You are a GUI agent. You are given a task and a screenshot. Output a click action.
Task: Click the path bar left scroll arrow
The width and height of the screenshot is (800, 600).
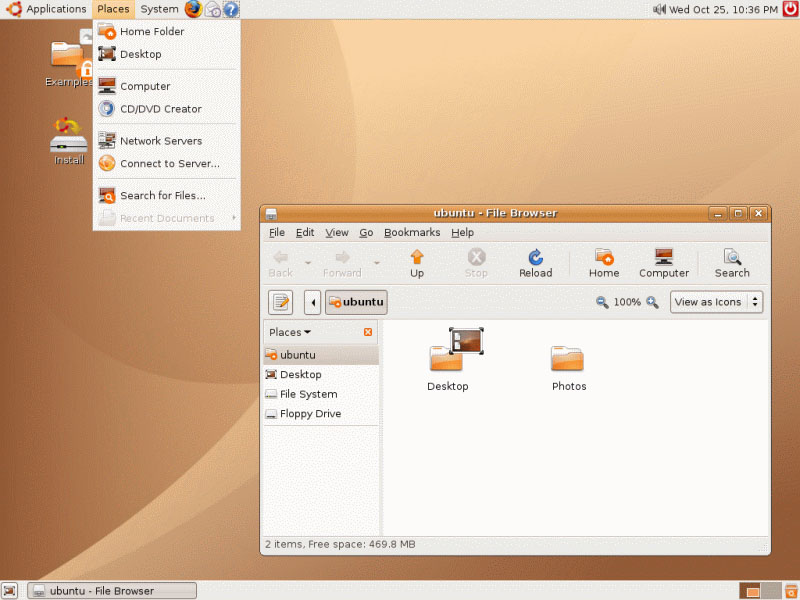(x=313, y=302)
